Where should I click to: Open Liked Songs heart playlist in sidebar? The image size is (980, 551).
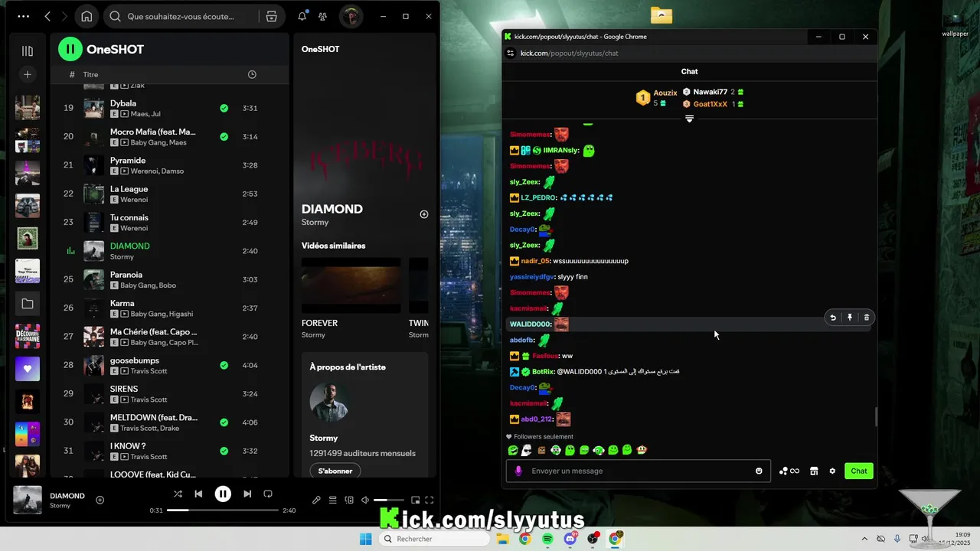pyautogui.click(x=28, y=368)
